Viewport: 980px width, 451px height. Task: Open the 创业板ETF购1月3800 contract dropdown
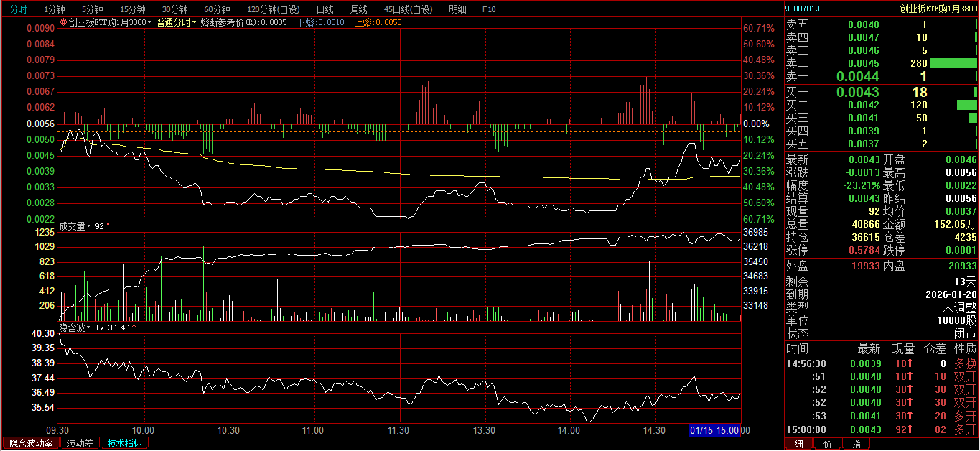click(x=149, y=22)
